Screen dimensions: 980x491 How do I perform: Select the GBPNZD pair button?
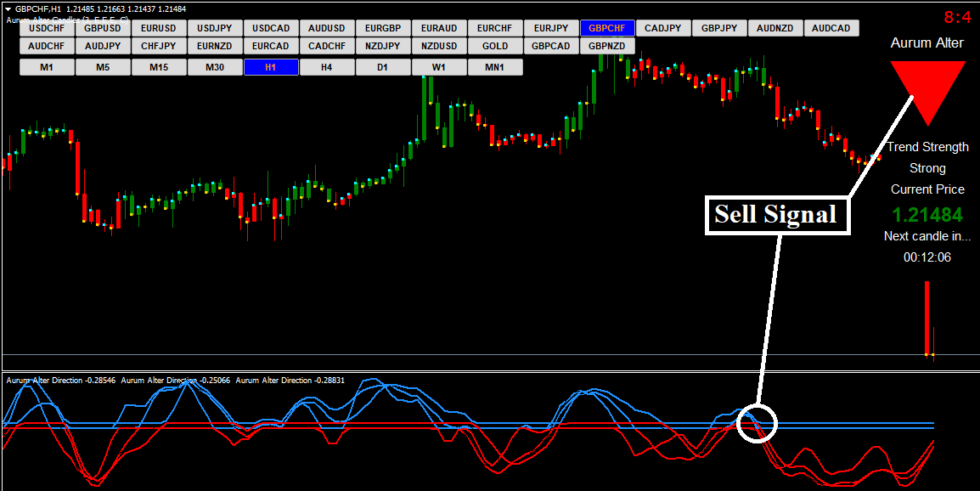607,46
